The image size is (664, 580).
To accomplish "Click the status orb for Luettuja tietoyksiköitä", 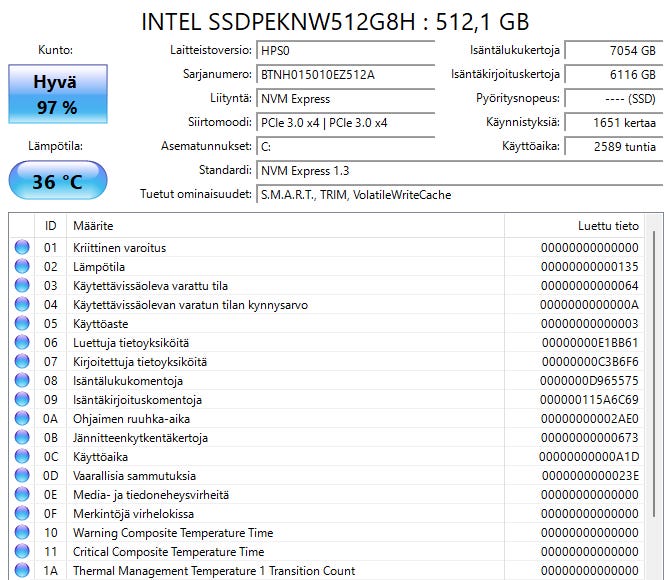I will click(22, 342).
